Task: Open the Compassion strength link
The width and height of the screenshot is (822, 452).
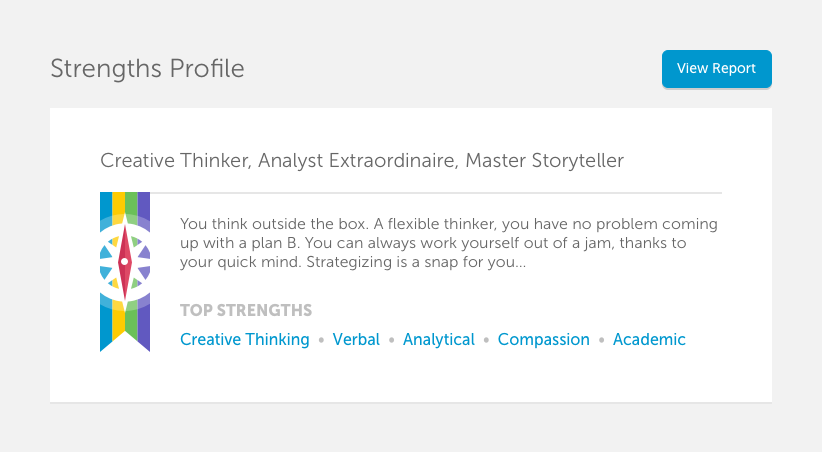Action: (x=544, y=339)
